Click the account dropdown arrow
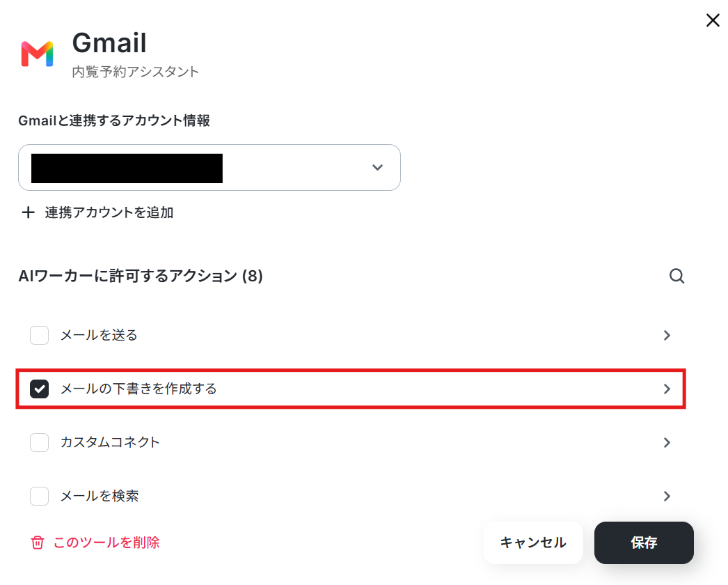This screenshot has width=728, height=585. [x=377, y=167]
